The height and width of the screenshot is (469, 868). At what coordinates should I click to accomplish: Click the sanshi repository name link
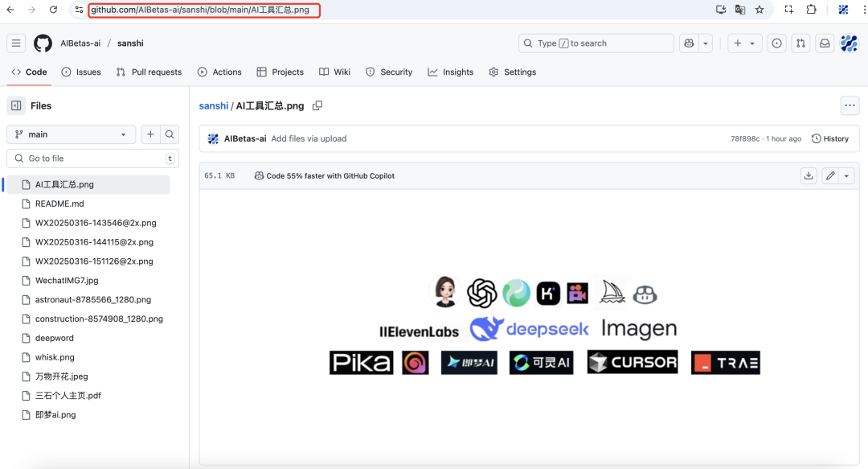click(130, 43)
